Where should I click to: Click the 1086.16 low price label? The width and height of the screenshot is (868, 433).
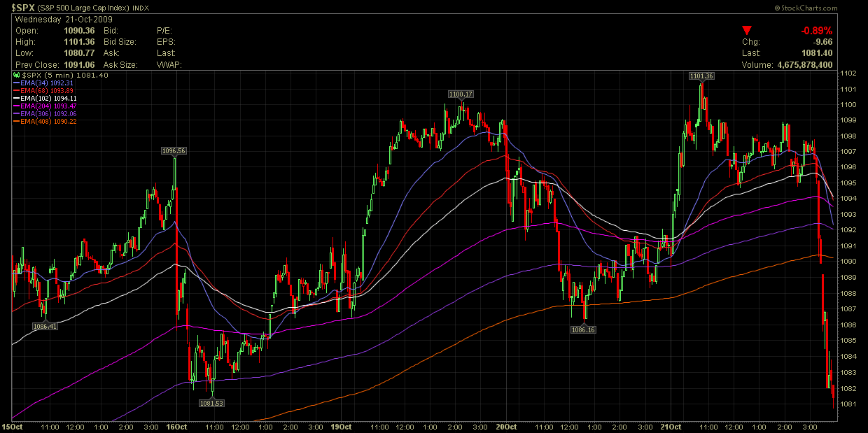pos(583,329)
